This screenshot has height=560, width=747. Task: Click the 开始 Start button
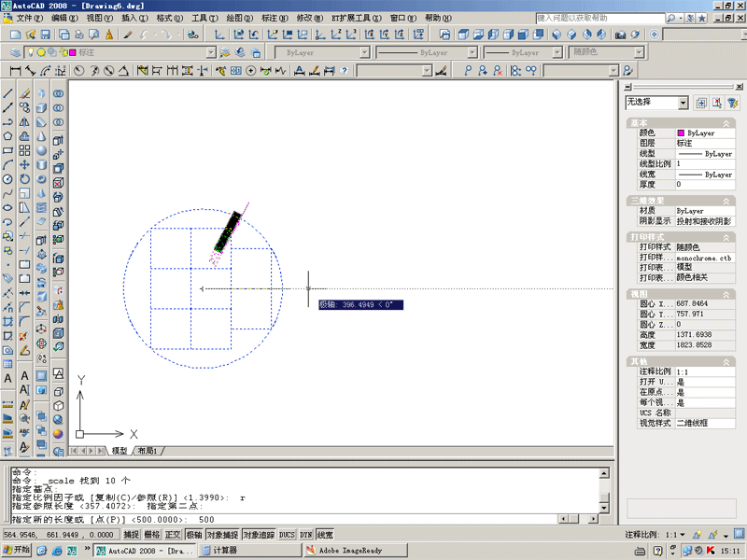(16, 550)
